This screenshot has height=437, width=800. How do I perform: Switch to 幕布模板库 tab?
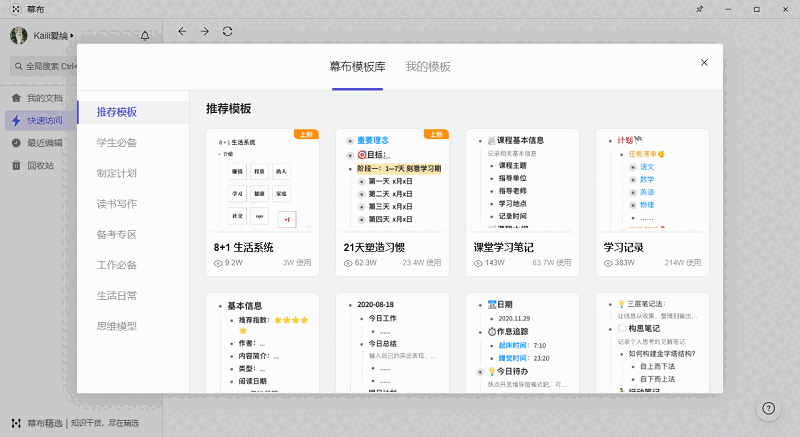[357, 67]
